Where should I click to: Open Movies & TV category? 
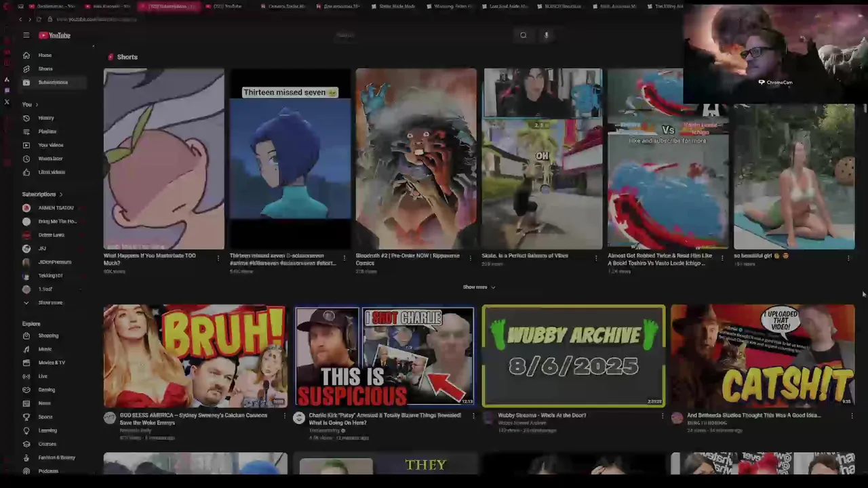click(52, 363)
